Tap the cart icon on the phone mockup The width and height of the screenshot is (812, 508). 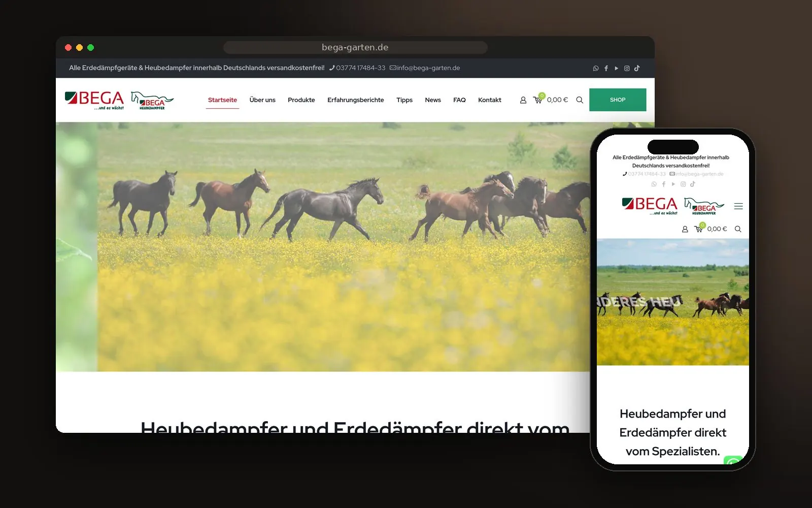(699, 228)
